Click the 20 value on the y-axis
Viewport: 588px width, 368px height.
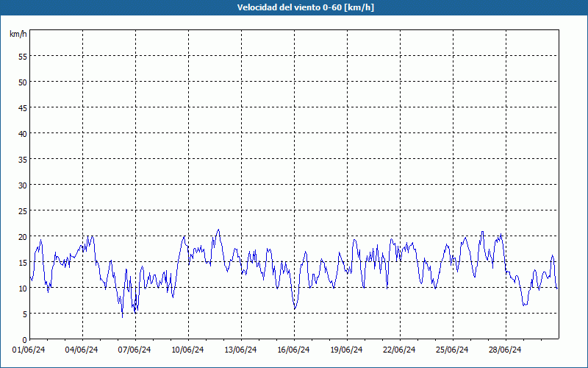(23, 236)
